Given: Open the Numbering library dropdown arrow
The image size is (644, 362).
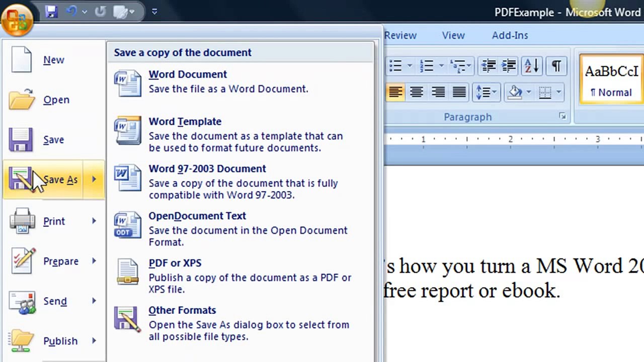Looking at the screenshot, I should tap(441, 66).
